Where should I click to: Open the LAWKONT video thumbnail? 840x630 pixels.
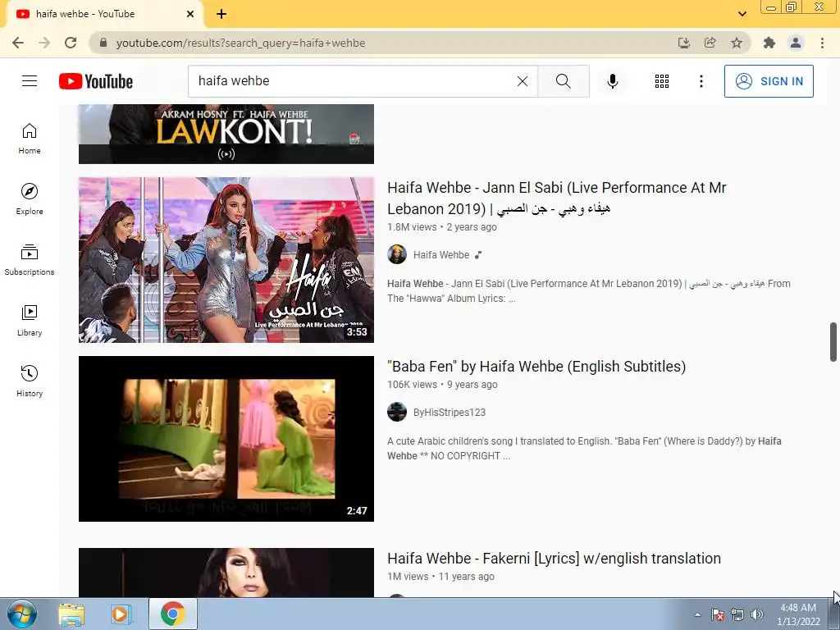[x=226, y=134]
